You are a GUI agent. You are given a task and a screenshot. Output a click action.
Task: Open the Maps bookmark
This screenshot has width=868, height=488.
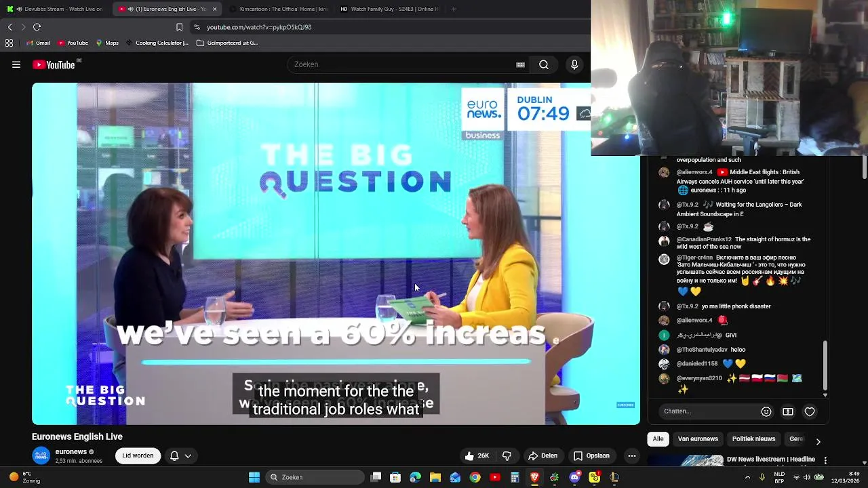pyautogui.click(x=107, y=43)
